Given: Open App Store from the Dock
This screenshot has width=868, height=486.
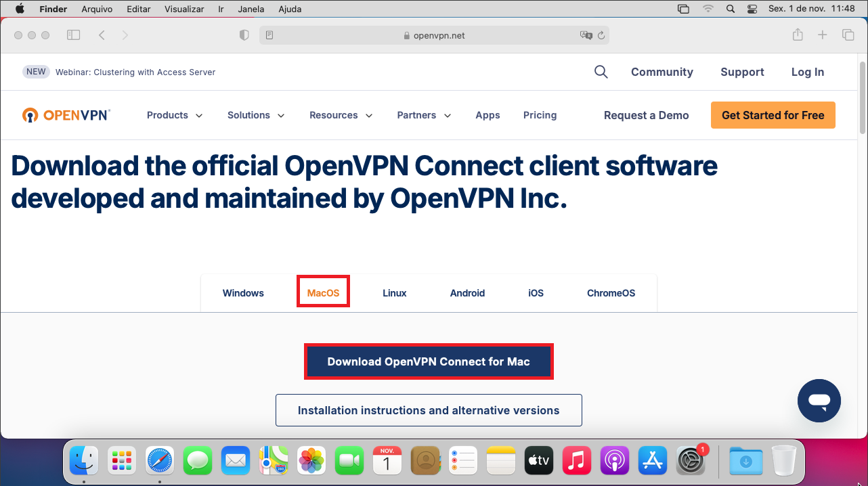Looking at the screenshot, I should (x=653, y=461).
